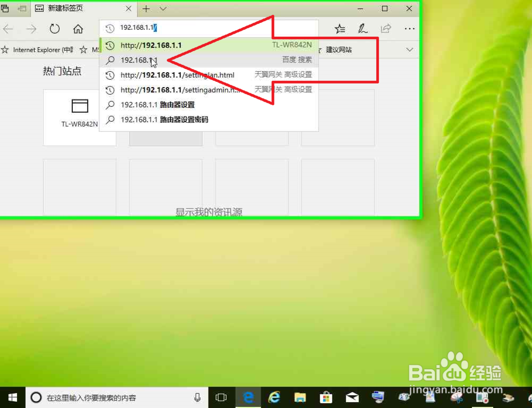Refresh the page with the reload icon
Image resolution: width=532 pixels, height=408 pixels.
54,29
